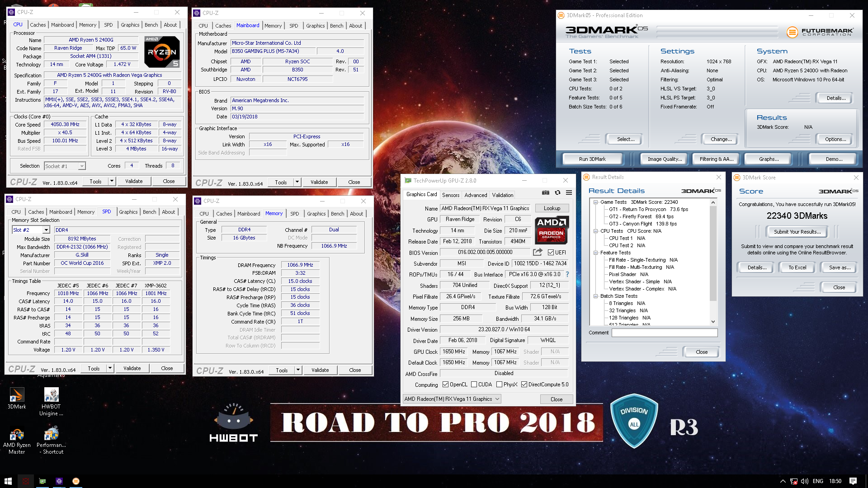Click the blue question mark beside Bus Interface
This screenshot has height=488, width=868.
point(567,274)
